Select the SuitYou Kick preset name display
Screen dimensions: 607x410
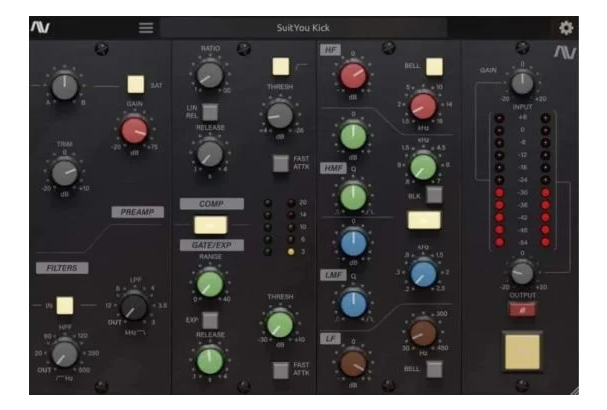coord(303,28)
